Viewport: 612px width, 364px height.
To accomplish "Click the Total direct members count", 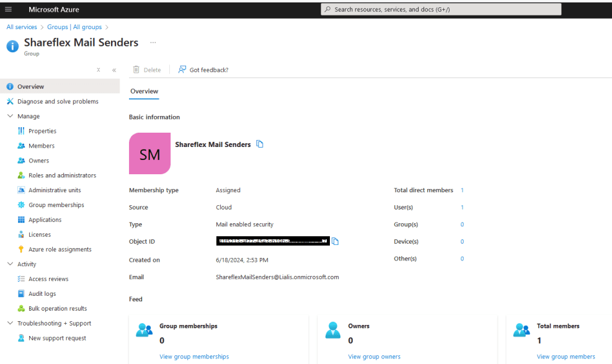I will (462, 190).
